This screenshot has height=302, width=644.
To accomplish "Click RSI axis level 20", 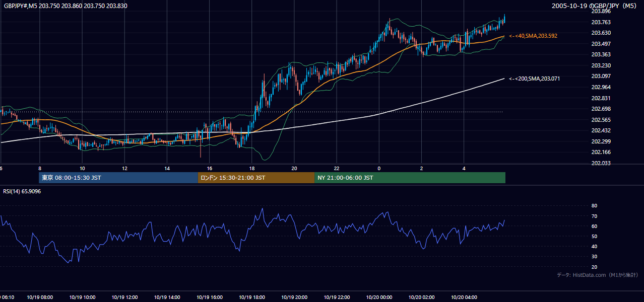I will 594,267.
